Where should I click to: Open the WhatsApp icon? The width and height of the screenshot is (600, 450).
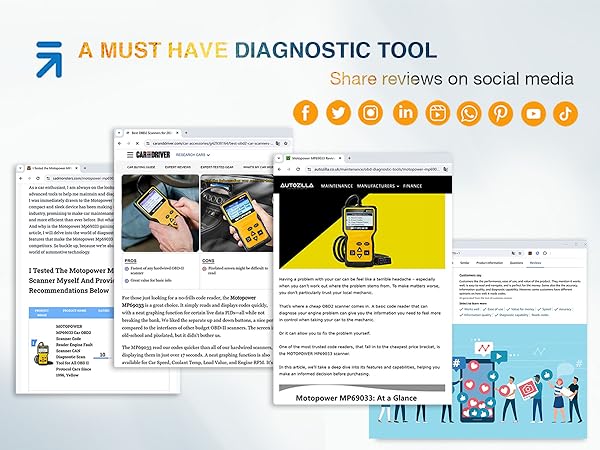(470, 113)
